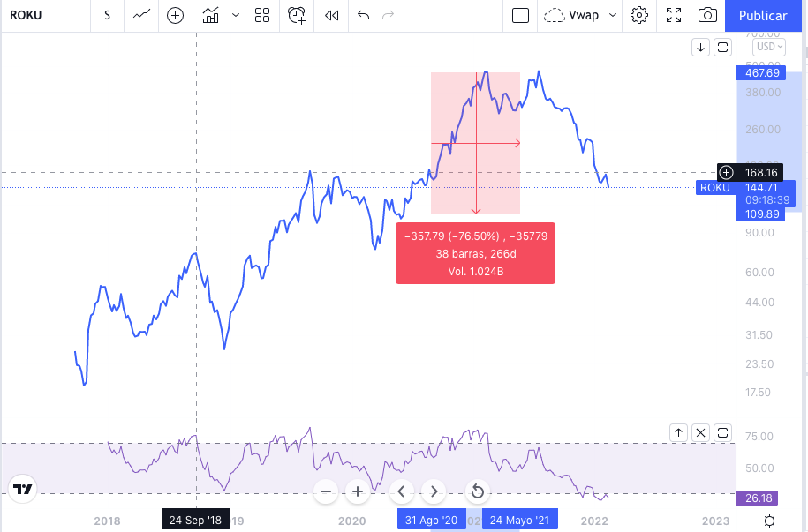Take a chart snapshot with camera icon
The image size is (808, 532).
706,15
